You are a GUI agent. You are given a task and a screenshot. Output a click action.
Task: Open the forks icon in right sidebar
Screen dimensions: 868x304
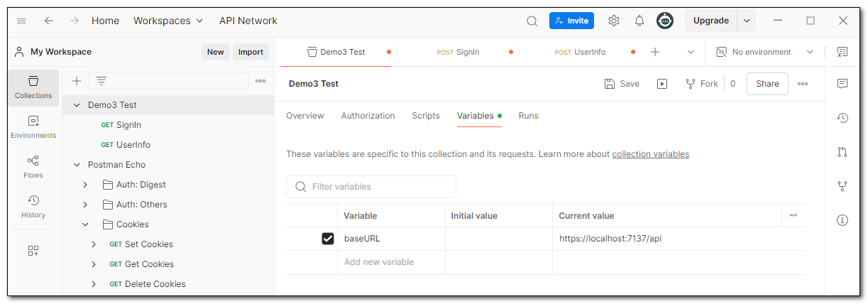click(x=842, y=186)
